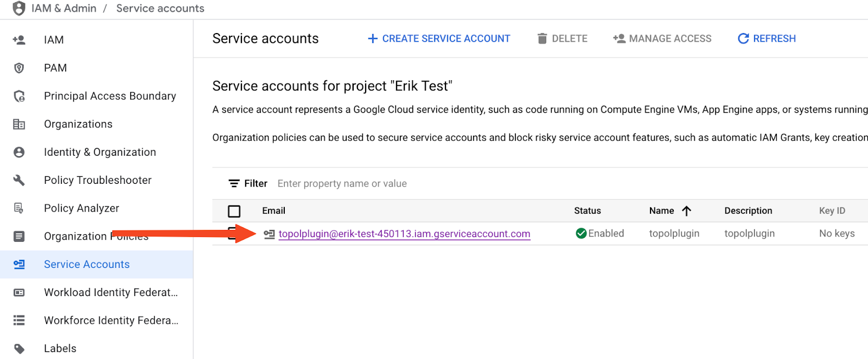Sort by the Status column header
The width and height of the screenshot is (868, 359).
588,211
